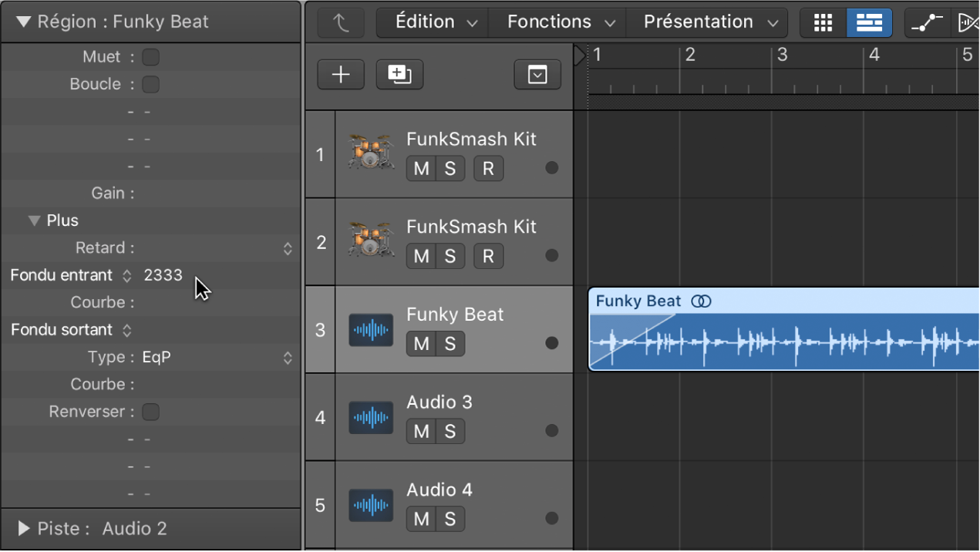Click the up-arrow hierarchy button

(x=341, y=22)
